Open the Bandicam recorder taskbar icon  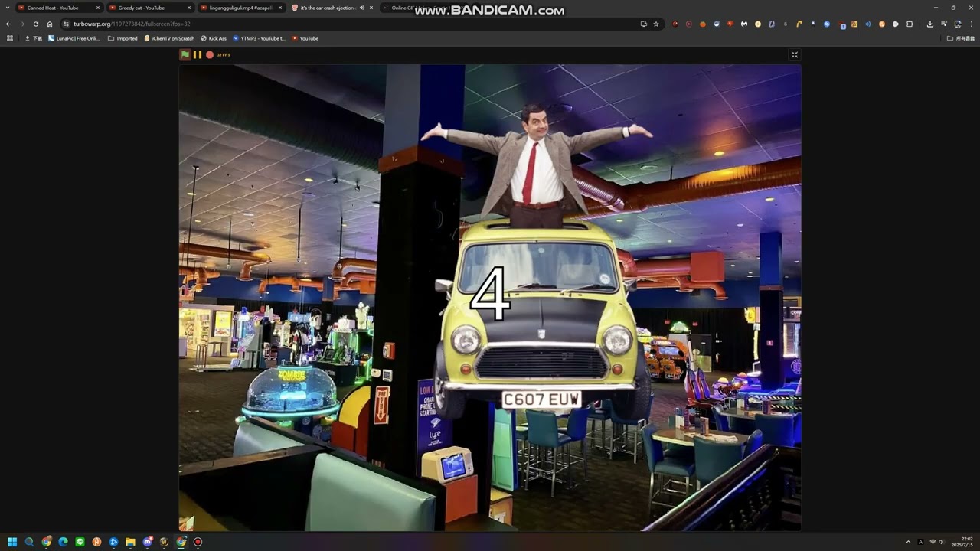(198, 542)
